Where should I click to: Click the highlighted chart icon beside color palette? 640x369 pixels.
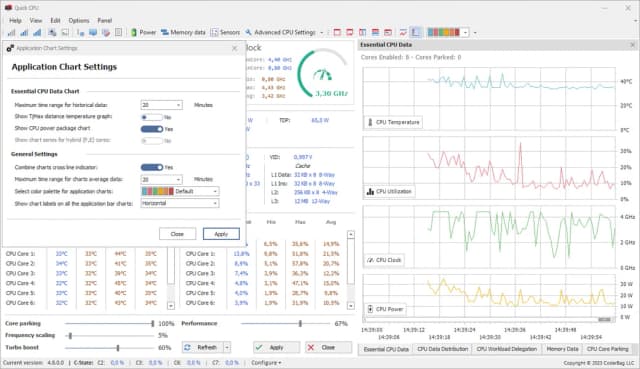click(416, 32)
